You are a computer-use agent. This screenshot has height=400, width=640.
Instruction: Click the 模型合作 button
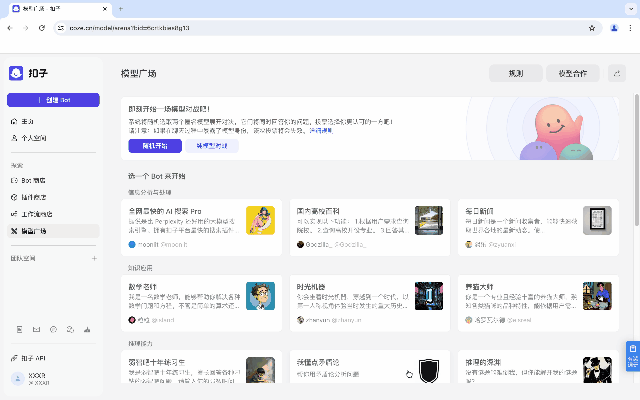pyautogui.click(x=573, y=73)
